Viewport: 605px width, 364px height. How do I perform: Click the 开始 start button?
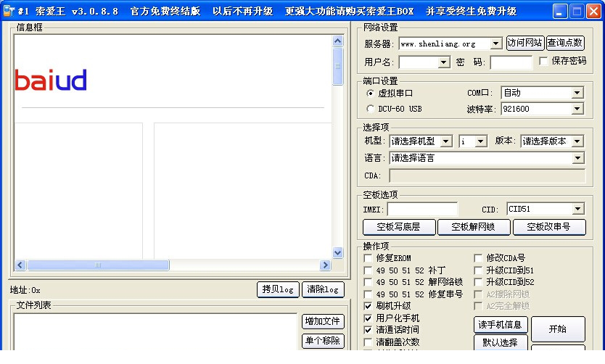(558, 329)
